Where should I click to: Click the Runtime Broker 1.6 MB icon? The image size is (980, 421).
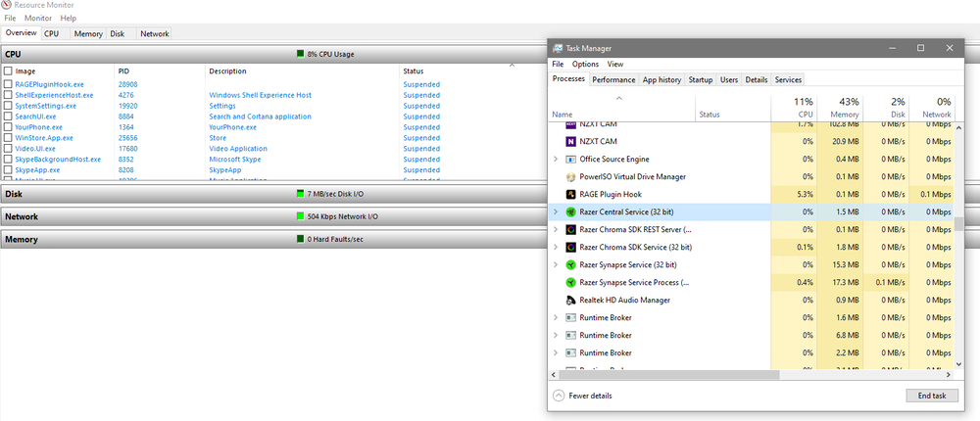[570, 317]
